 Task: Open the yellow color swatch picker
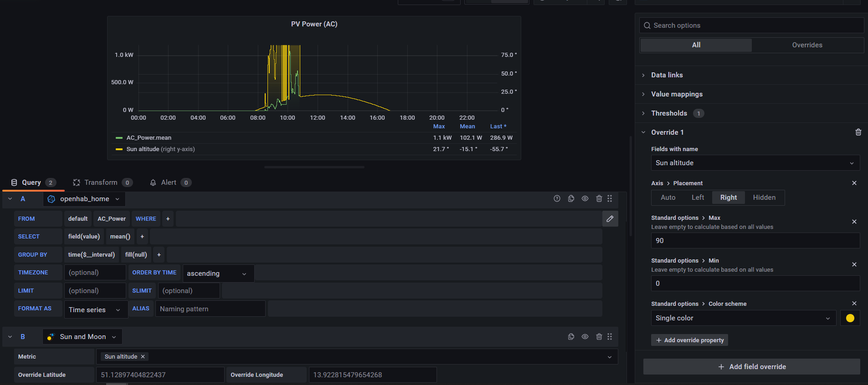[850, 318]
